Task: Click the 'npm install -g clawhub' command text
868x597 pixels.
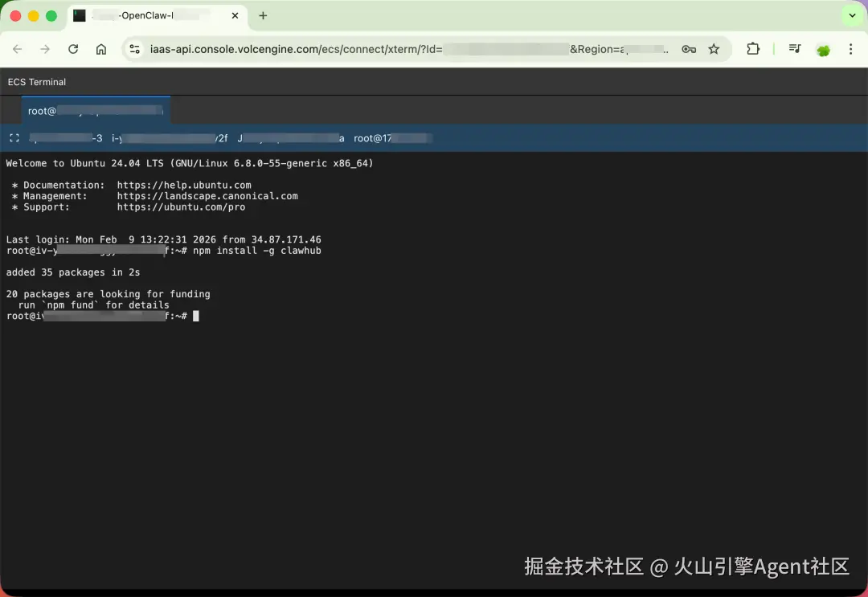Action: click(257, 250)
